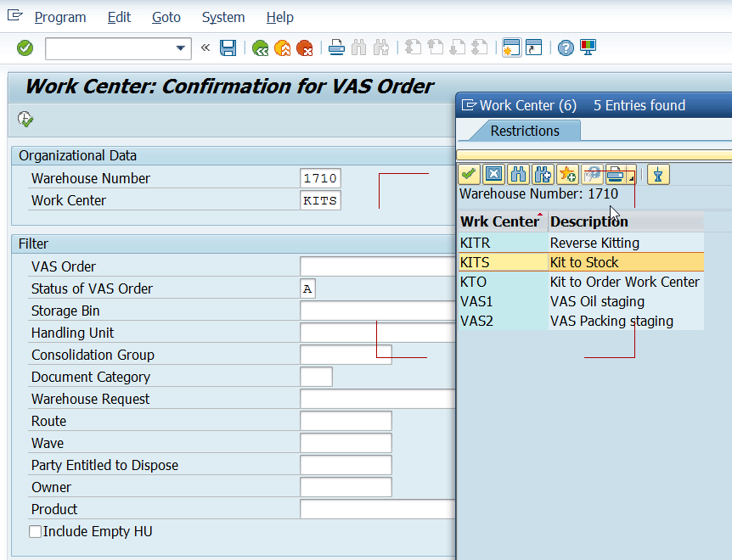
Task: Click the blue Help question mark icon
Action: point(566,48)
